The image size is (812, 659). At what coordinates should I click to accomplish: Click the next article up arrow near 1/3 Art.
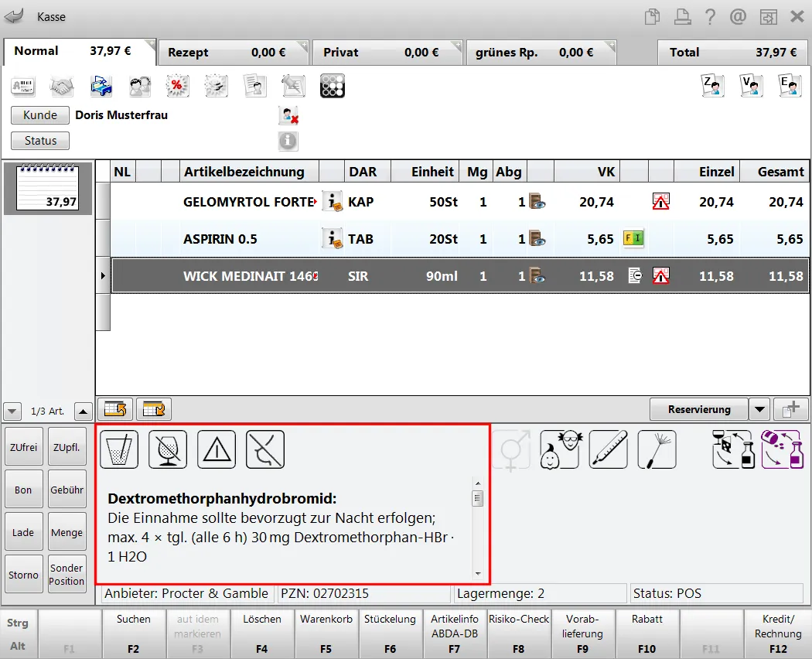[x=83, y=411]
